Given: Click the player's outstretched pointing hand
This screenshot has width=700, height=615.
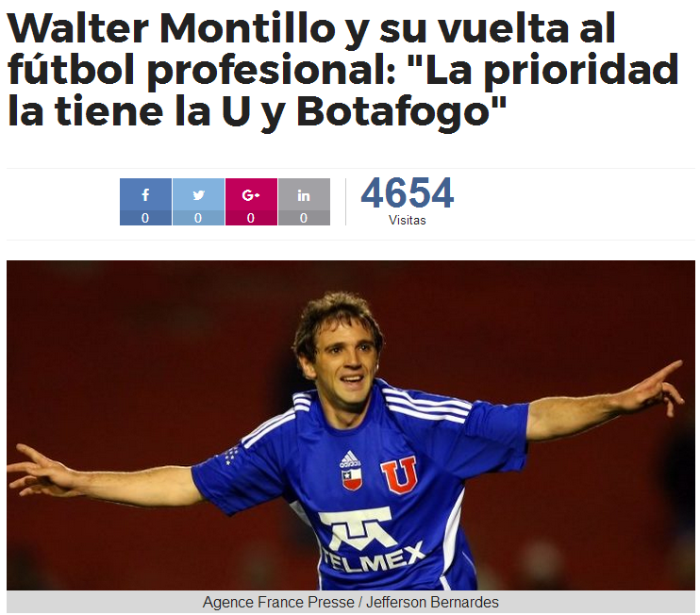Looking at the screenshot, I should click(657, 388).
